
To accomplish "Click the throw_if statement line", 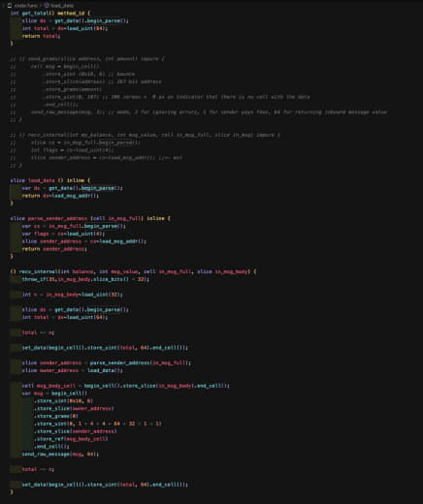I will point(85,279).
